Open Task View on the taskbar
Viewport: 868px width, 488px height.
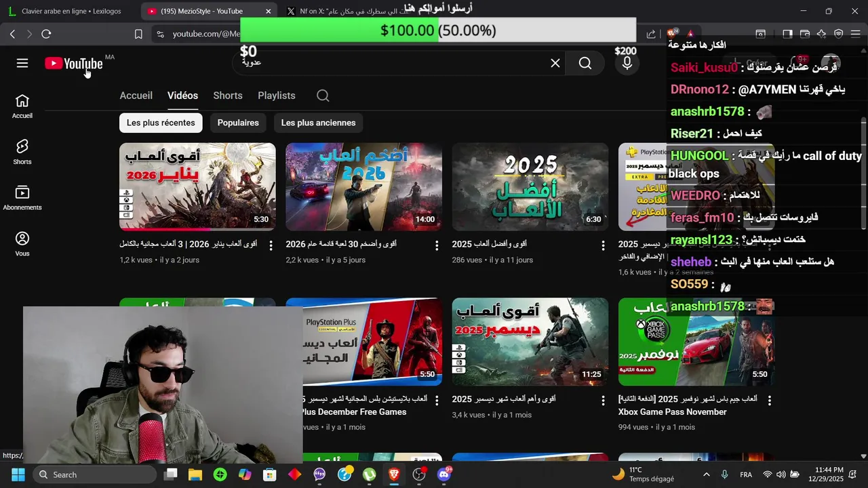coord(171,474)
